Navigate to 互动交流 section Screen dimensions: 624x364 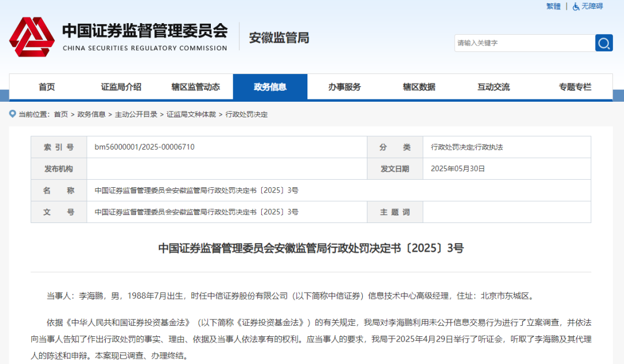click(x=493, y=87)
